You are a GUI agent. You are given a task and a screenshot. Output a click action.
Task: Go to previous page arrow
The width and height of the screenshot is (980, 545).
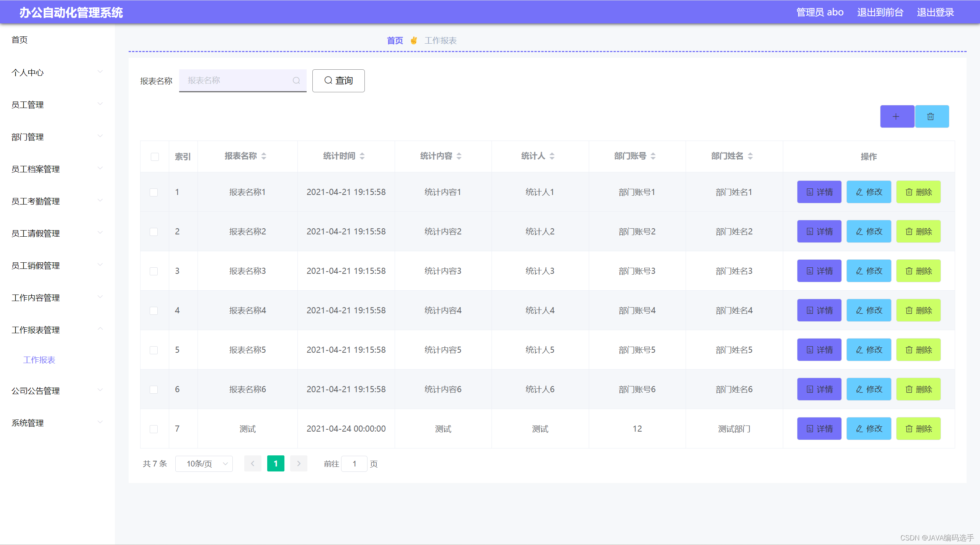click(253, 463)
